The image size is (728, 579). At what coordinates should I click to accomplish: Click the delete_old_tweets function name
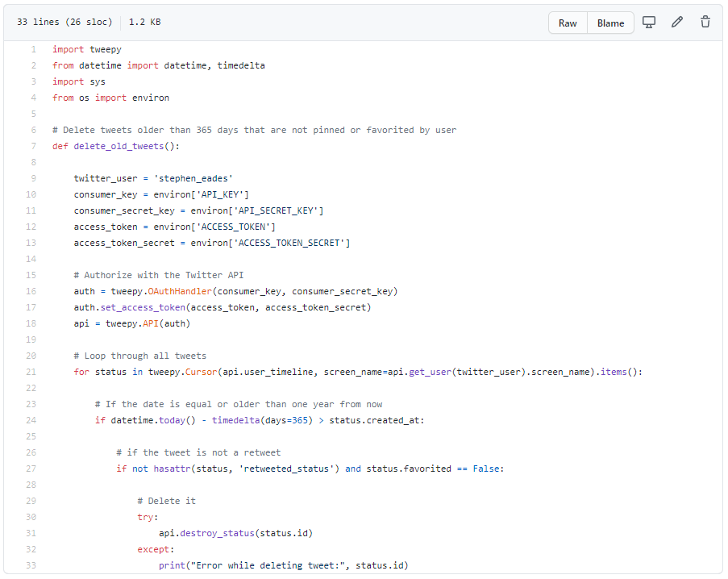point(119,146)
